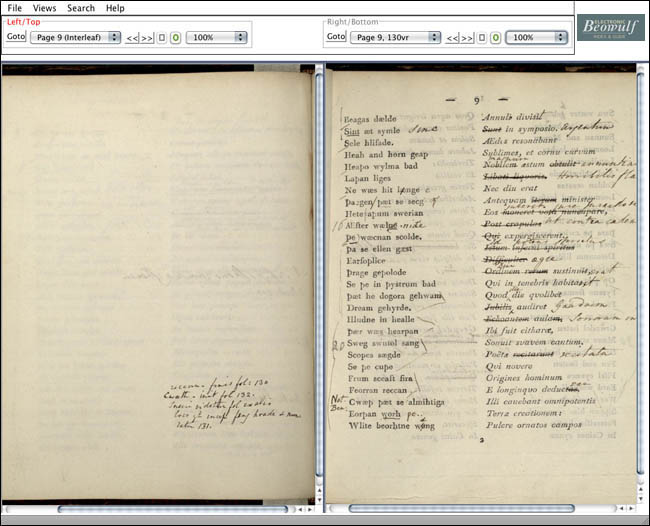This screenshot has height=526, width=650.
Task: Click the line 'Heah and horn geap'
Action: click(x=386, y=155)
